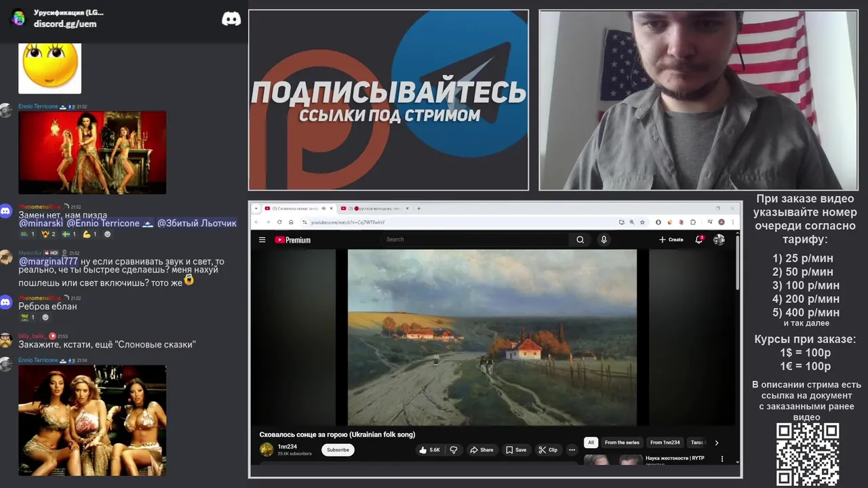The image size is (868, 488).
Task: Click the Share button
Action: coord(481,449)
